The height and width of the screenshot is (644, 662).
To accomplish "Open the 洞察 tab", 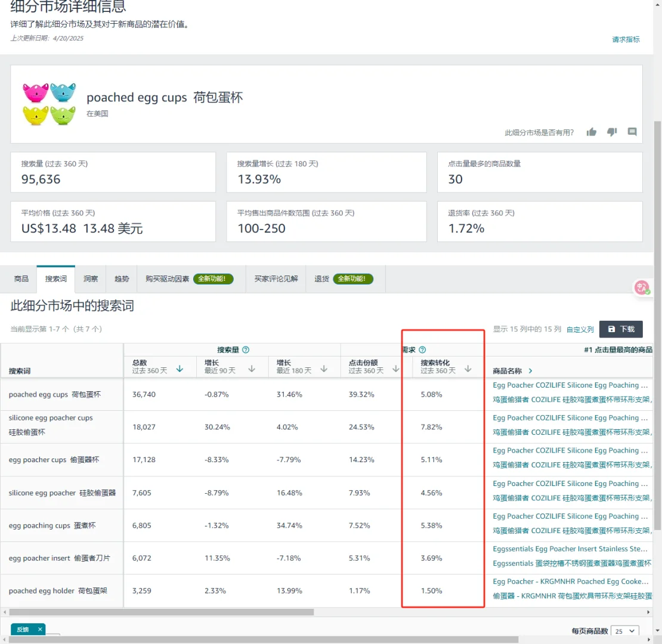I will coord(90,278).
